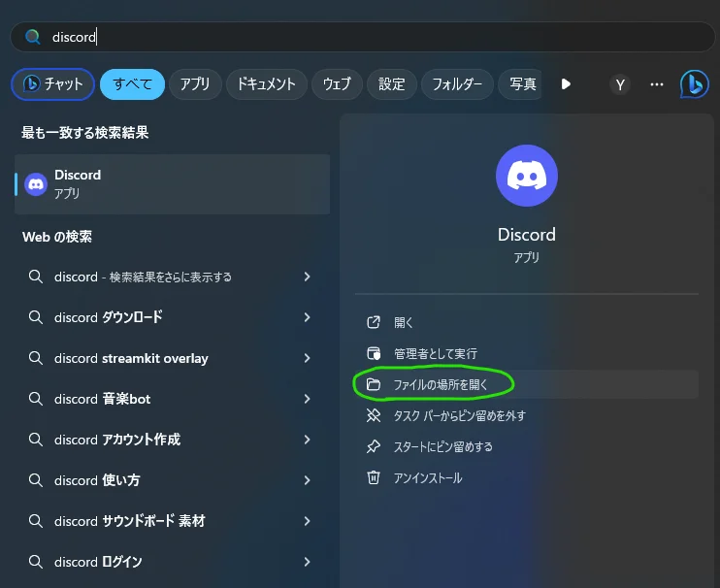The image size is (720, 588).
Task: Click the Discord title in details pane
Action: 527,235
